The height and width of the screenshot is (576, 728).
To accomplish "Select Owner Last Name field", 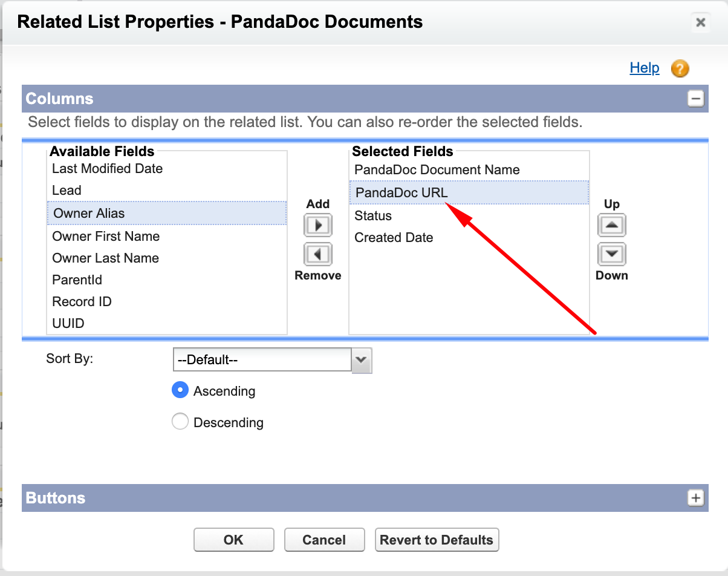I will 167,258.
